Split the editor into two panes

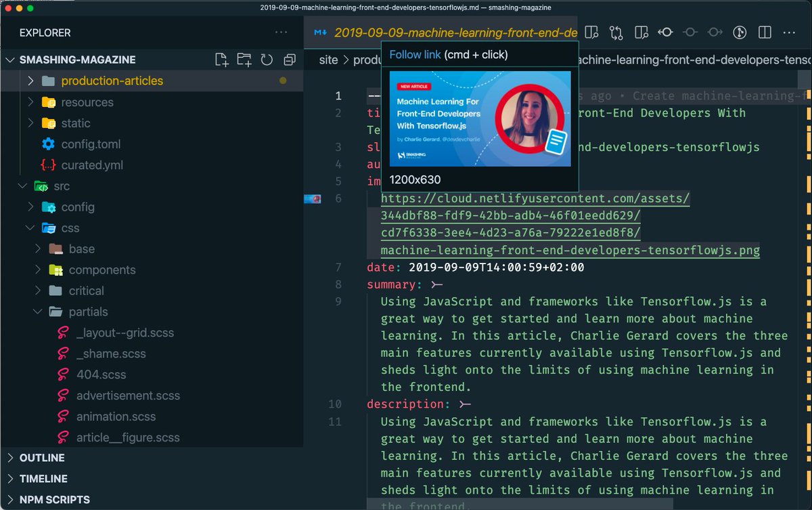[x=765, y=32]
